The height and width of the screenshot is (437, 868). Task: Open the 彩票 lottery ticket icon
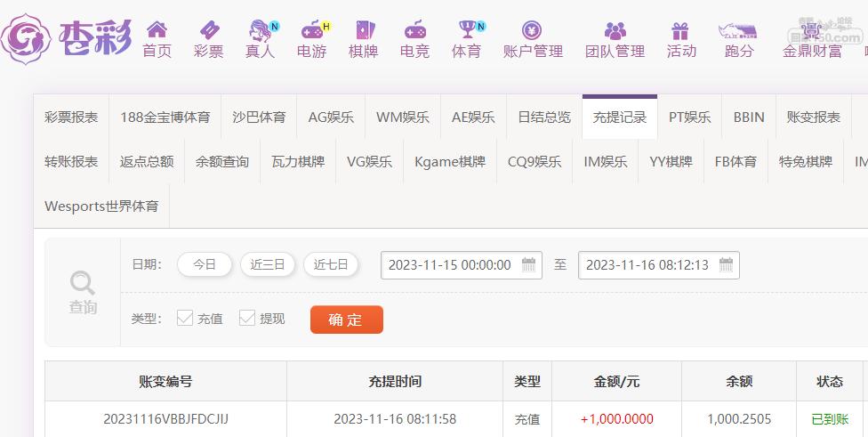click(x=209, y=29)
